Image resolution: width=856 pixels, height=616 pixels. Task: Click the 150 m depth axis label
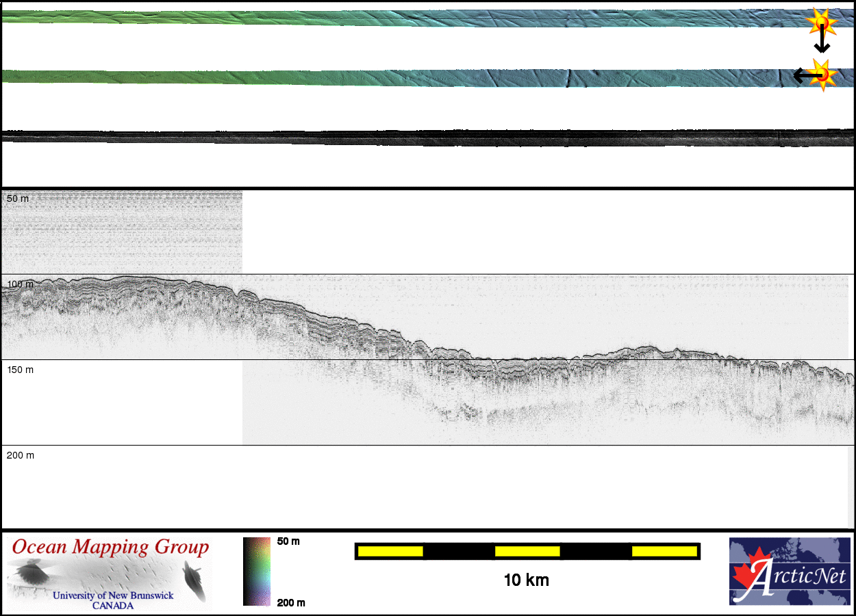20,370
